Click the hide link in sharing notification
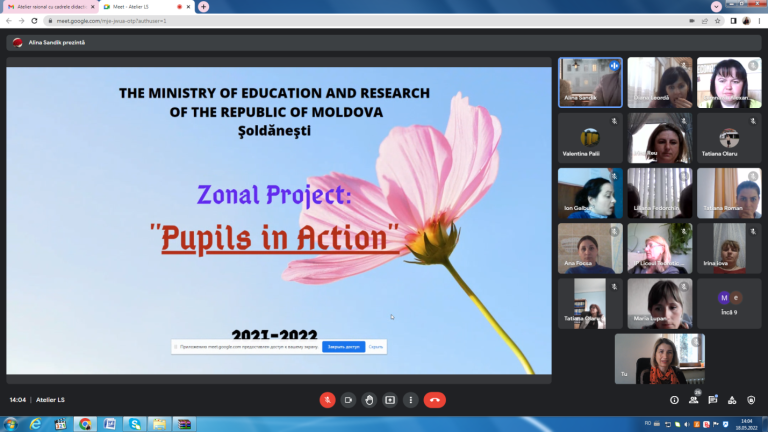Screen dimensions: 768x432 pyautogui.click(x=376, y=347)
